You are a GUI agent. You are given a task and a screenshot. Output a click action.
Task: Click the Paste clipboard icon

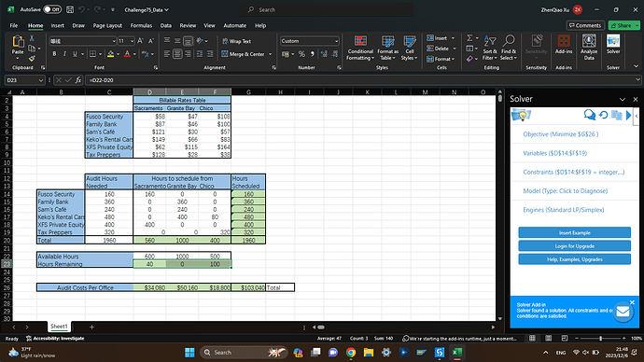coord(18,41)
